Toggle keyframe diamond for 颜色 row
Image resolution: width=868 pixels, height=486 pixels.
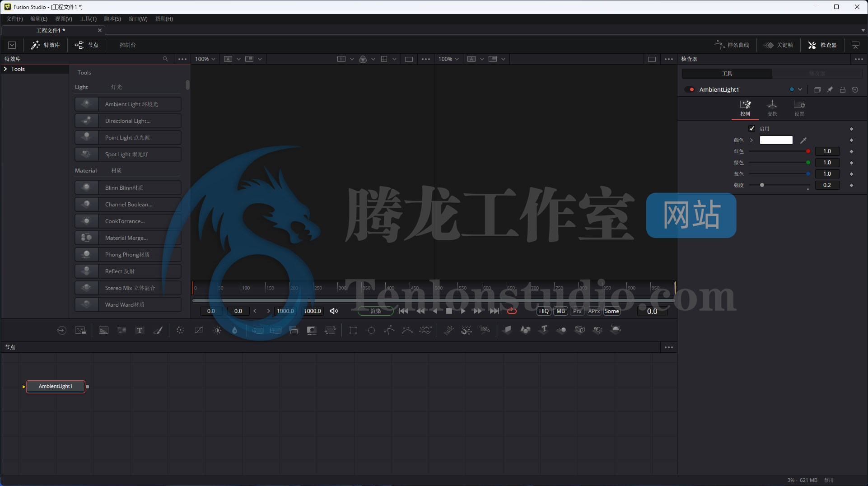coord(851,140)
